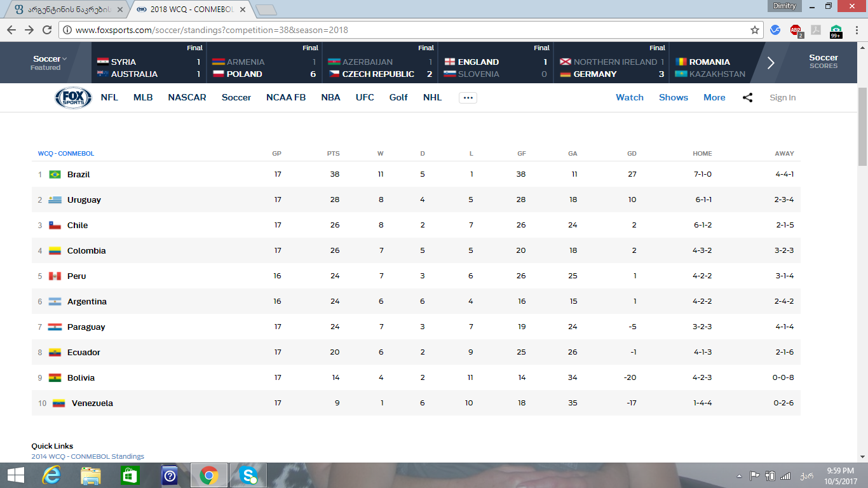Click the Argentina flag icon
The height and width of the screenshot is (488, 868).
click(55, 301)
